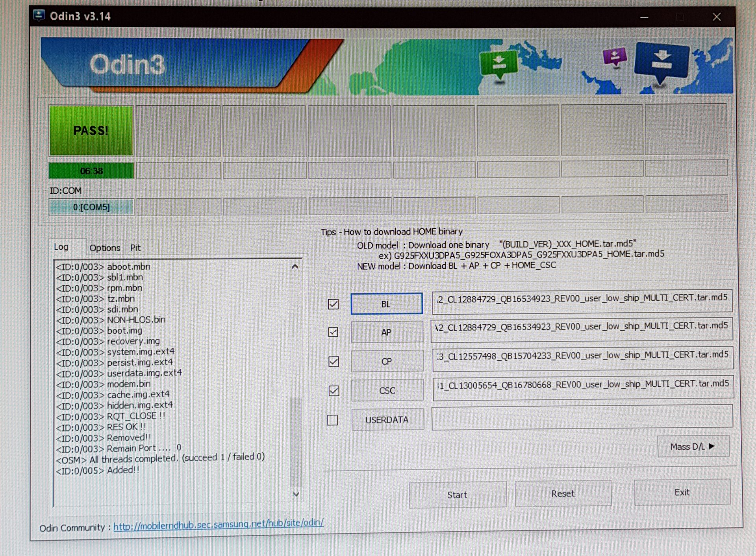Screen dimensions: 756x556
Task: Select log line 'RQT_CLOSE !!'
Action: [110, 416]
